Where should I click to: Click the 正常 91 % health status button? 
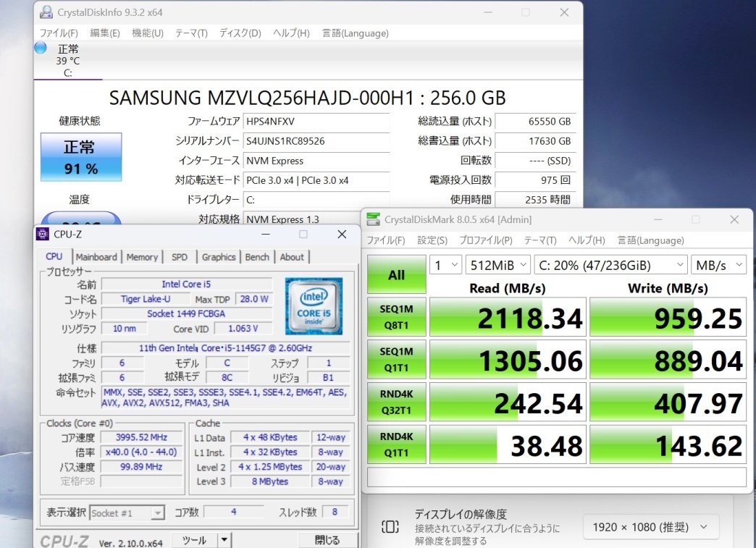point(81,157)
